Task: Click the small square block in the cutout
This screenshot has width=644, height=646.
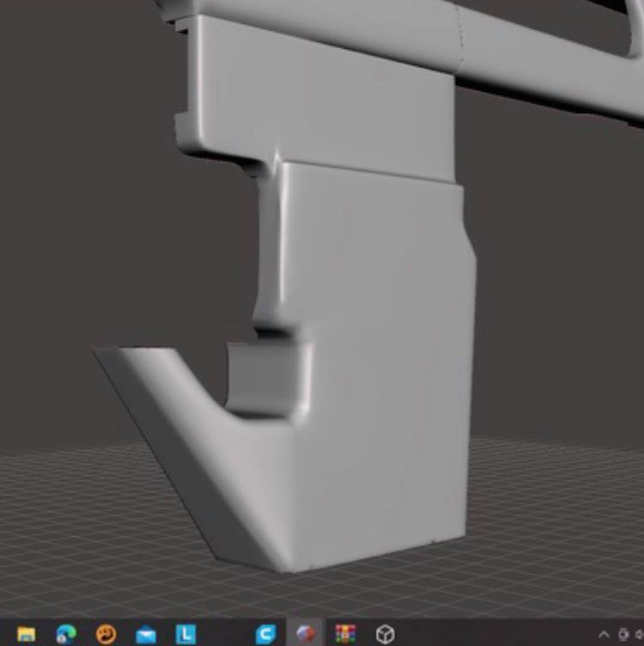Action: 262,374
